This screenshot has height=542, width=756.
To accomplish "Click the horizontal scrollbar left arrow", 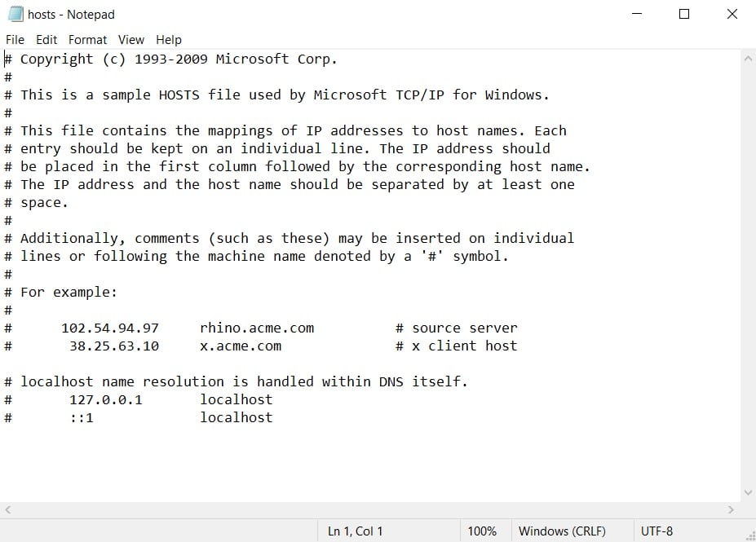I will tap(8, 509).
